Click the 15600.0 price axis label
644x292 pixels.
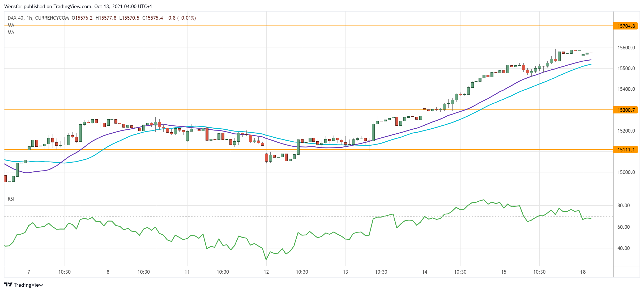pyautogui.click(x=626, y=48)
